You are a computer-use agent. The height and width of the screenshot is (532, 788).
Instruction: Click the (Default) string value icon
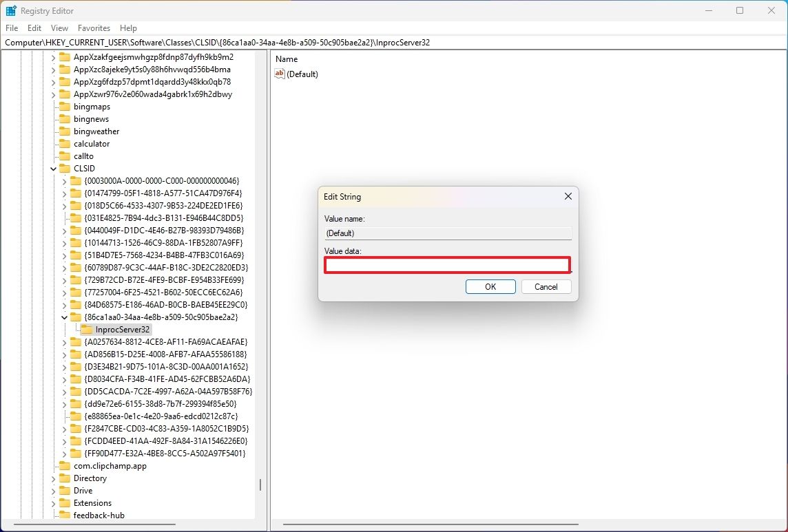[279, 74]
